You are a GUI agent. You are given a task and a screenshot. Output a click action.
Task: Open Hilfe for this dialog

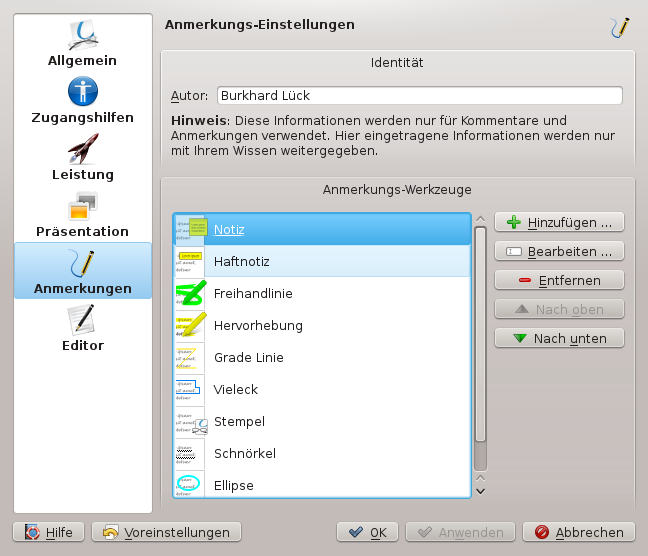(48, 533)
